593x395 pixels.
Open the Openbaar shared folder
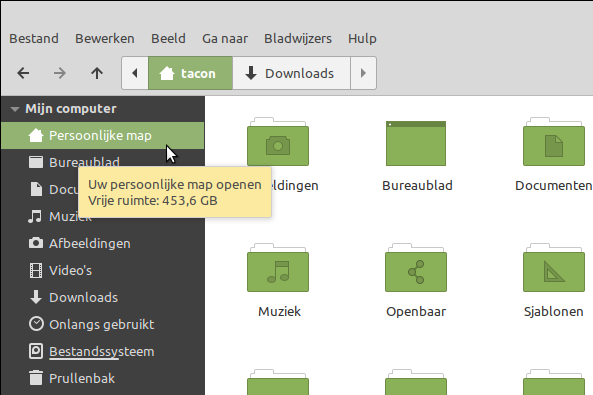416,268
